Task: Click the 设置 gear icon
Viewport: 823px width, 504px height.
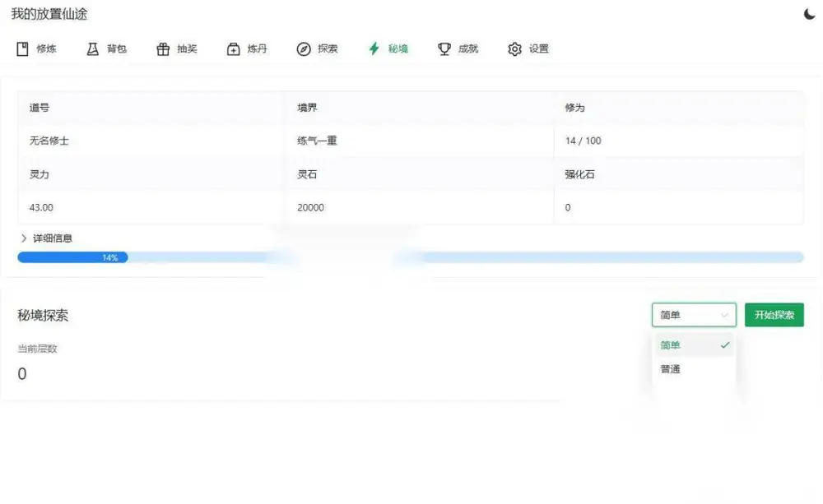Action: point(514,49)
